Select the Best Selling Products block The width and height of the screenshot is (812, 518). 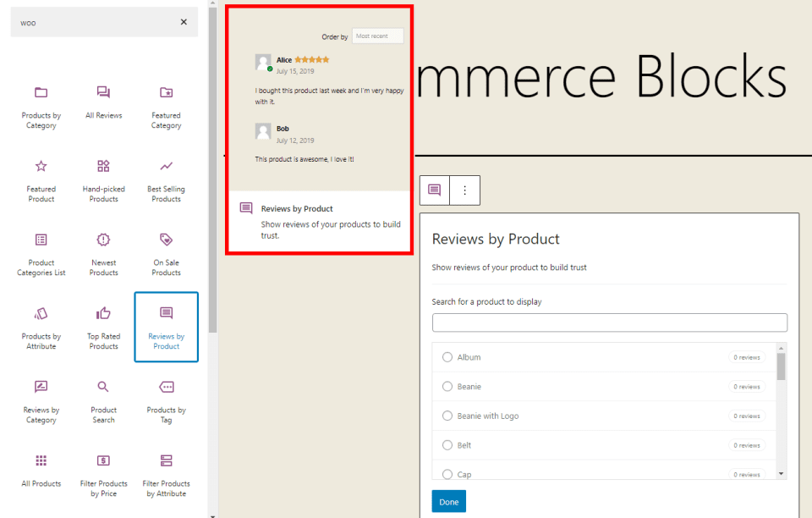[x=166, y=179]
